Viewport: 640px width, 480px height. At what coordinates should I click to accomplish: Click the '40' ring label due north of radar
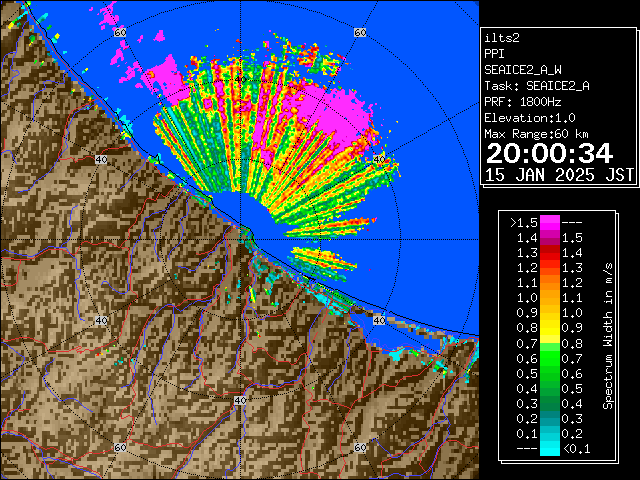coord(240,79)
